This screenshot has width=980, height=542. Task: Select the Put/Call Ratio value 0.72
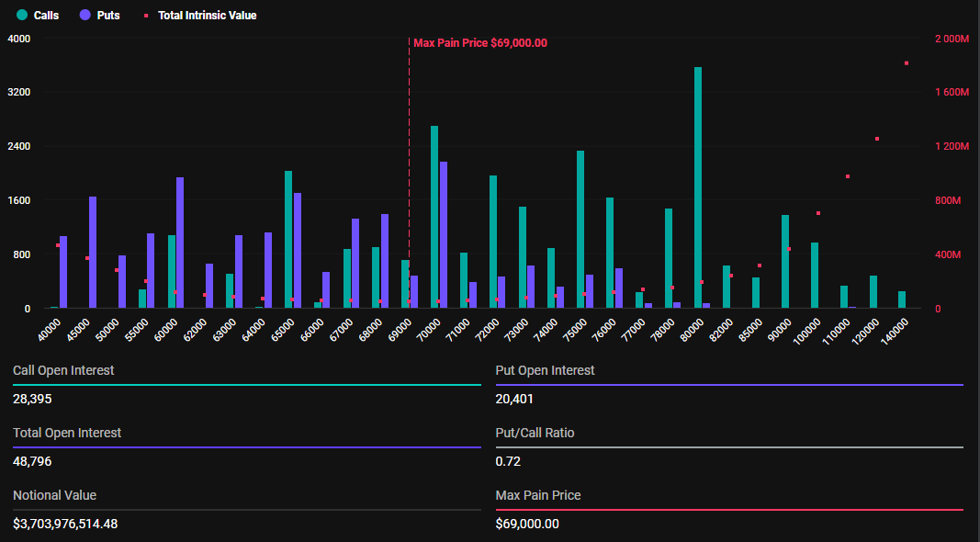coord(507,461)
